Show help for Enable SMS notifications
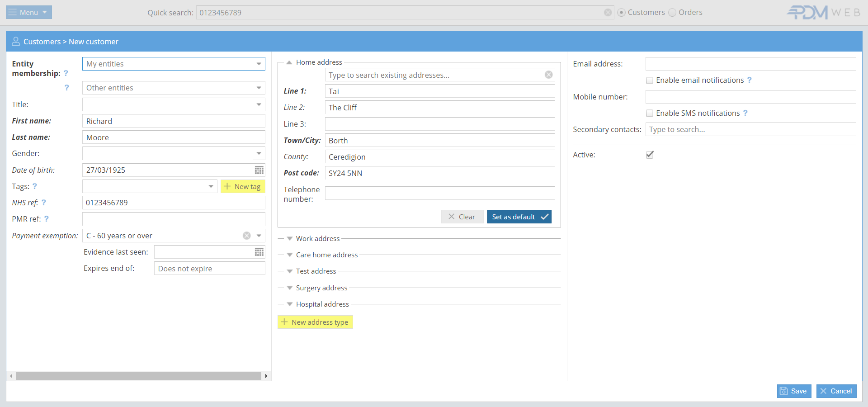This screenshot has width=868, height=407. pyautogui.click(x=745, y=113)
